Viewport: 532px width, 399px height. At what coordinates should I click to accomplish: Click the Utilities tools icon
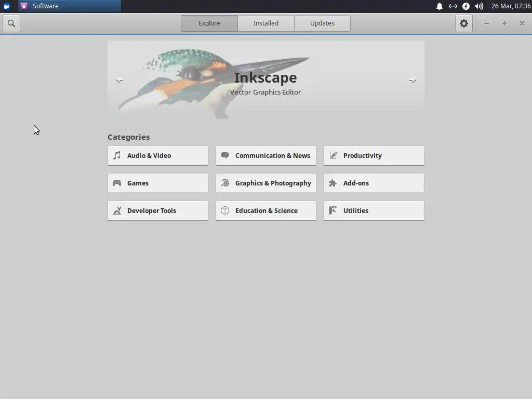click(x=333, y=210)
